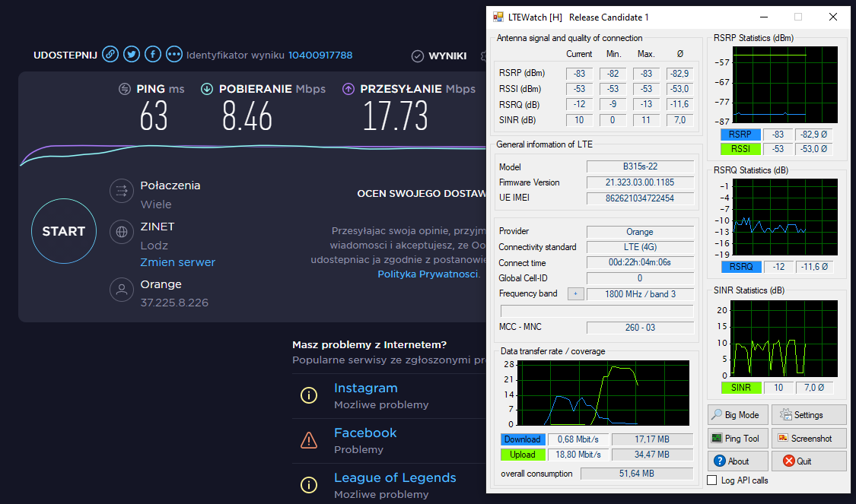Image resolution: width=856 pixels, height=504 pixels.
Task: Click the Model field B315s-22
Action: point(640,167)
